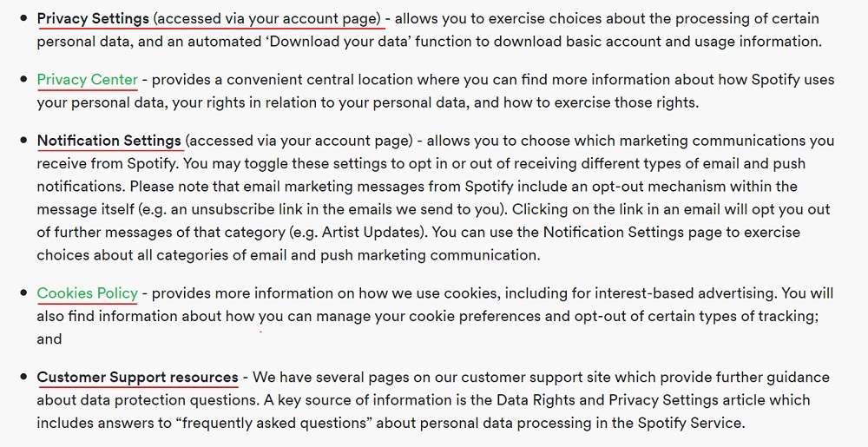Click 'Spotify Service' ending the last paragraph

tap(691, 424)
